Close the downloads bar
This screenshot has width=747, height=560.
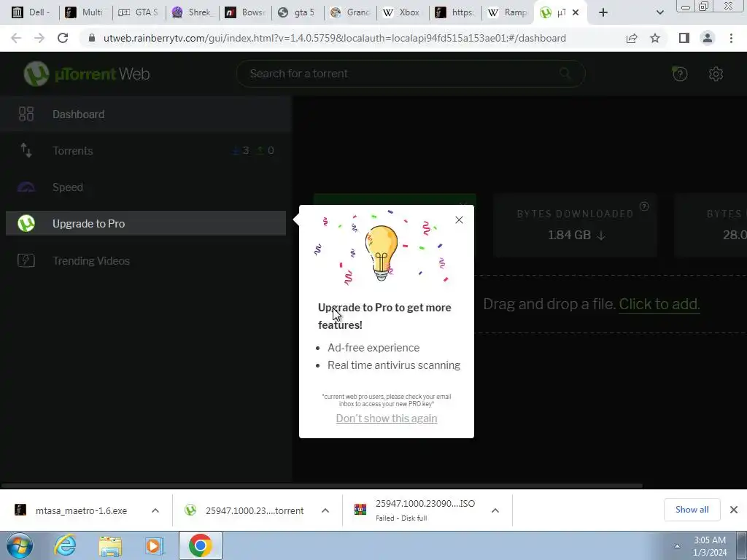(x=734, y=510)
